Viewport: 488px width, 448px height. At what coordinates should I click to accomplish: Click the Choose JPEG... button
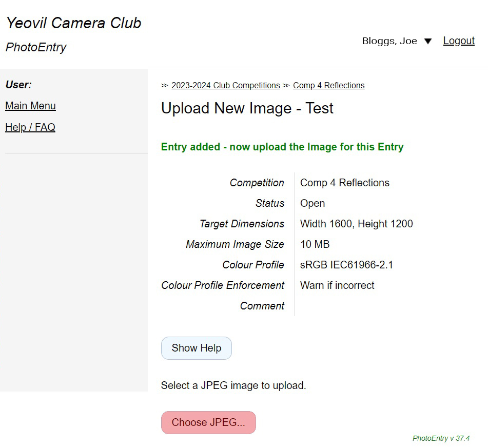pyautogui.click(x=208, y=422)
